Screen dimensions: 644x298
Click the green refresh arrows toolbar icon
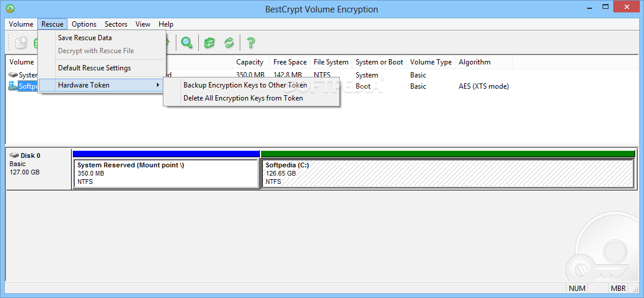[228, 42]
